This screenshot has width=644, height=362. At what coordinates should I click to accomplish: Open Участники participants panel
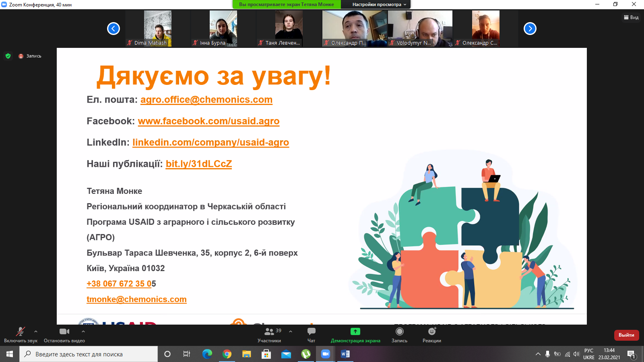[269, 335]
